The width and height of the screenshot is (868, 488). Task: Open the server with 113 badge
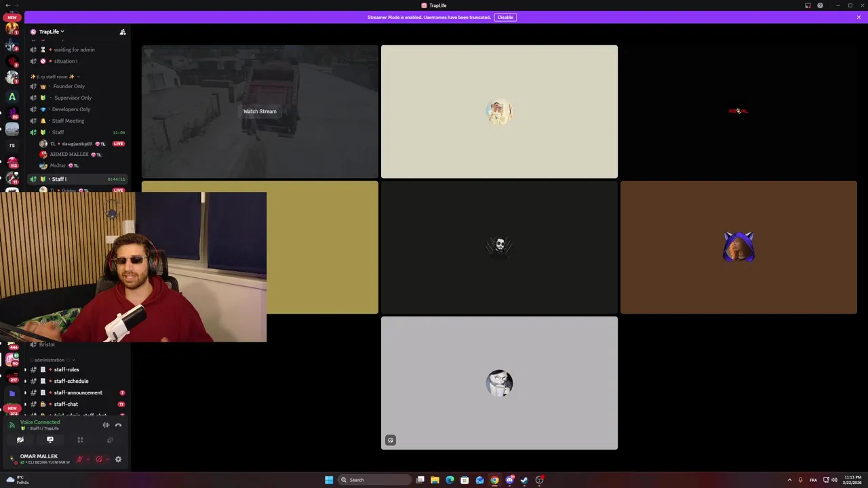[x=12, y=163]
